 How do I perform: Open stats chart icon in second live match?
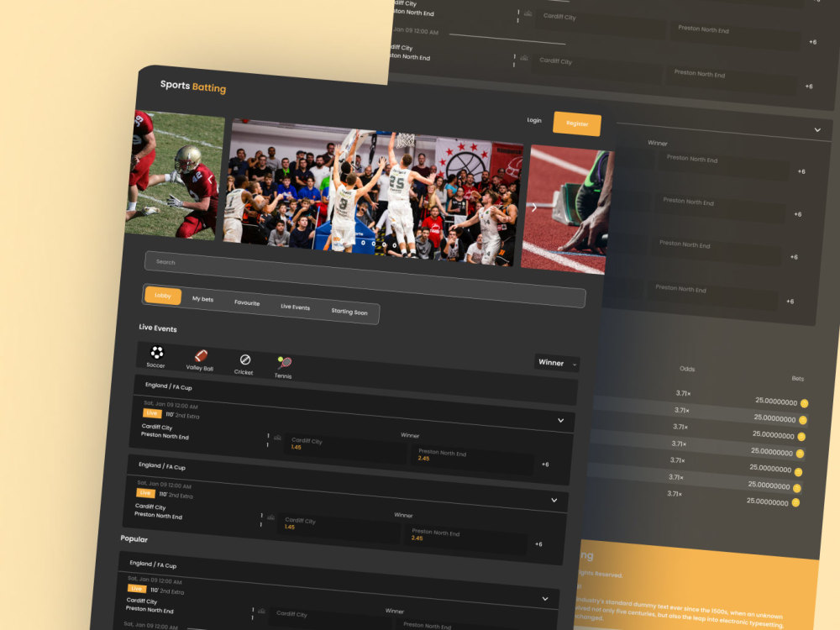click(271, 517)
